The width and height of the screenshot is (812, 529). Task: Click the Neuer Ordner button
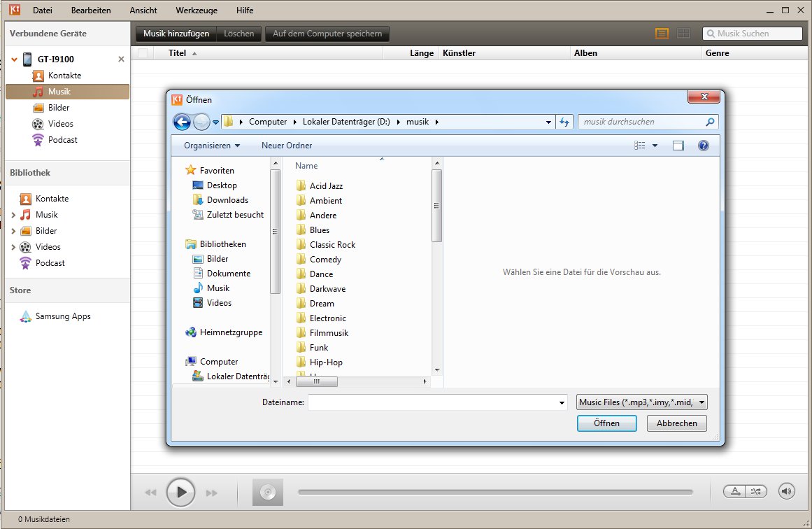coord(287,146)
